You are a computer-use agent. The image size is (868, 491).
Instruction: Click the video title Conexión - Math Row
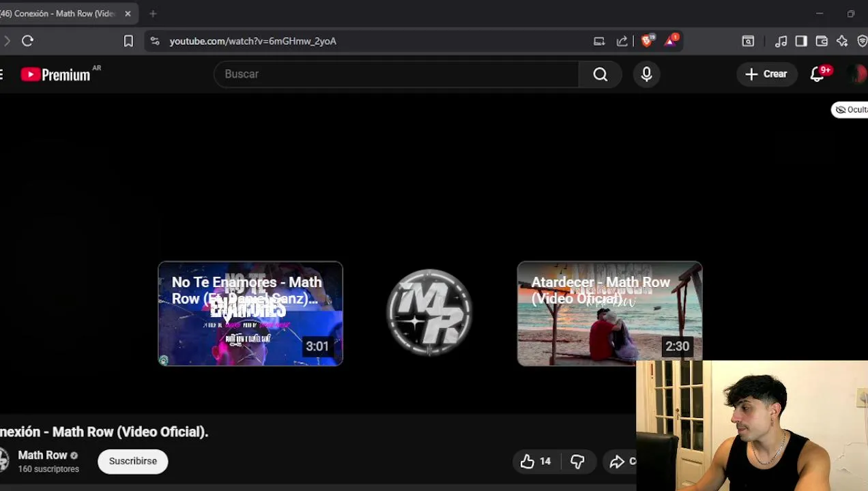coord(104,432)
